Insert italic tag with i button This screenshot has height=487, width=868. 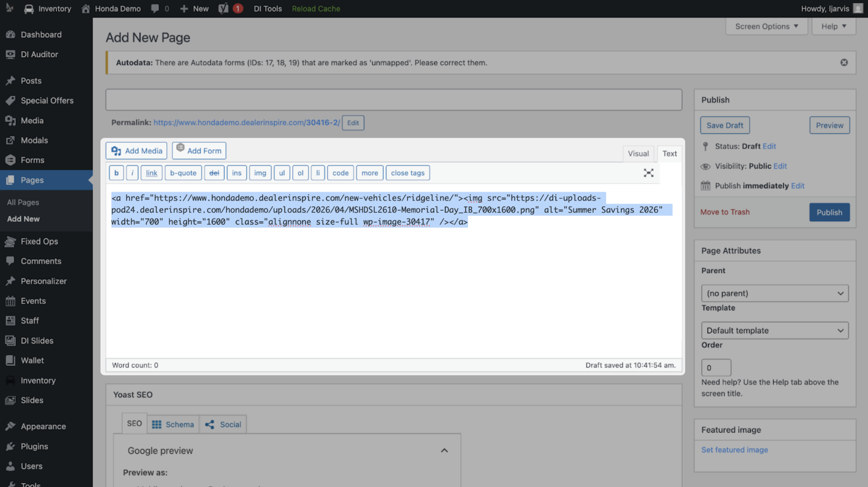[x=132, y=173]
